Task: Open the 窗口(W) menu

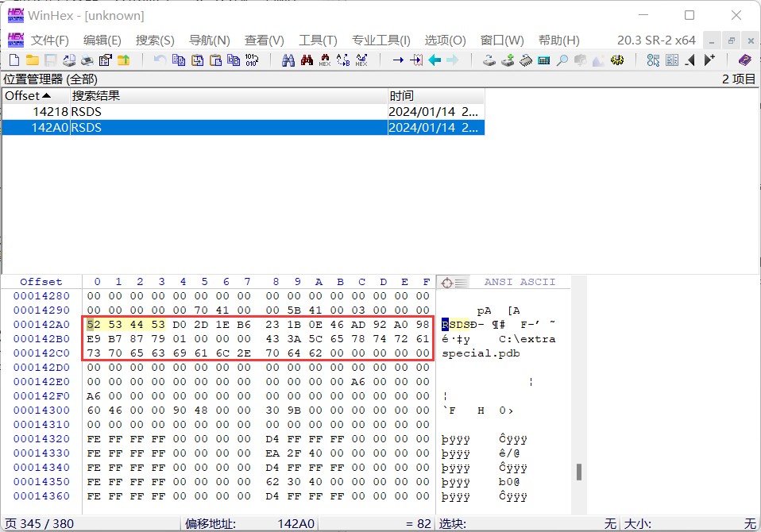Action: point(502,40)
